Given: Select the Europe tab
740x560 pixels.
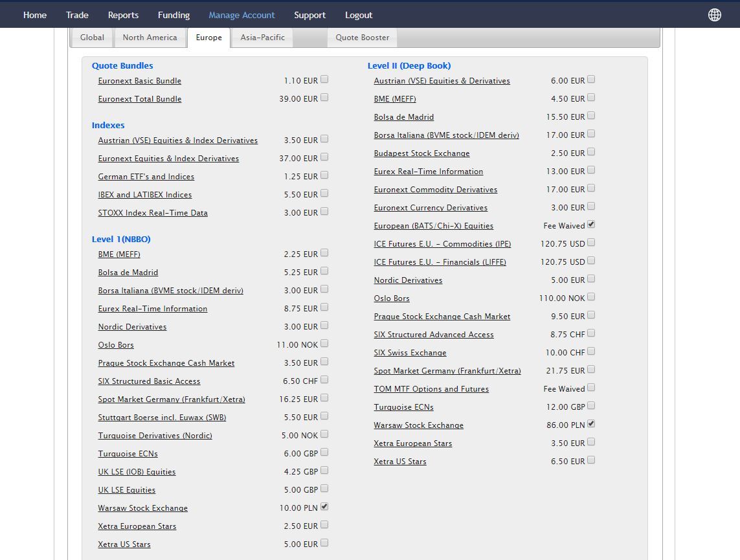Looking at the screenshot, I should (208, 38).
